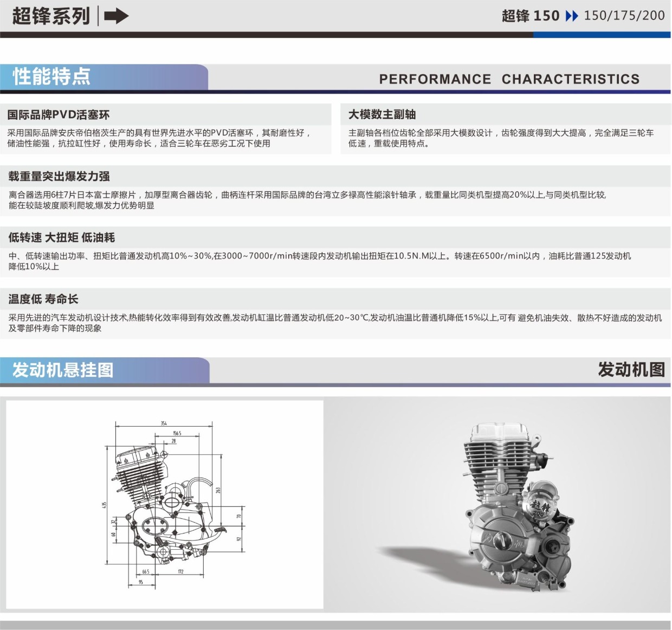Viewport: 672px width, 630px height.
Task: Click the 150/175/200 model text
Action: click(x=624, y=16)
